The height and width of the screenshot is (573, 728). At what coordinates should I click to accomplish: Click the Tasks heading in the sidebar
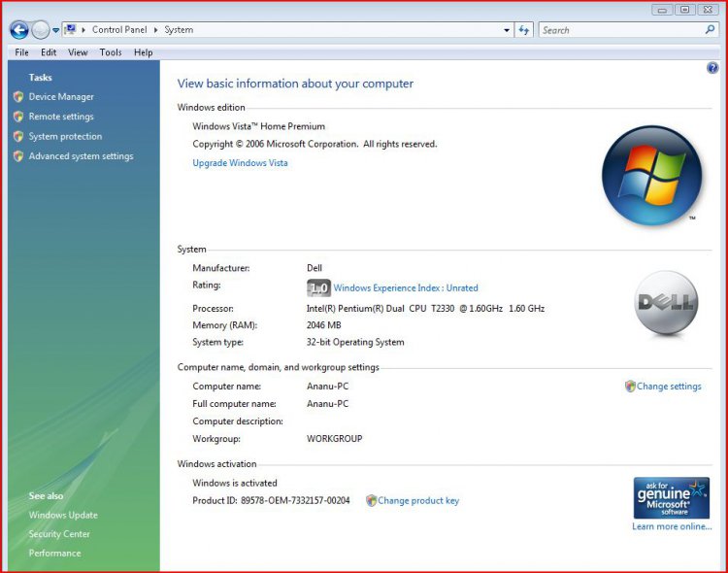point(41,78)
